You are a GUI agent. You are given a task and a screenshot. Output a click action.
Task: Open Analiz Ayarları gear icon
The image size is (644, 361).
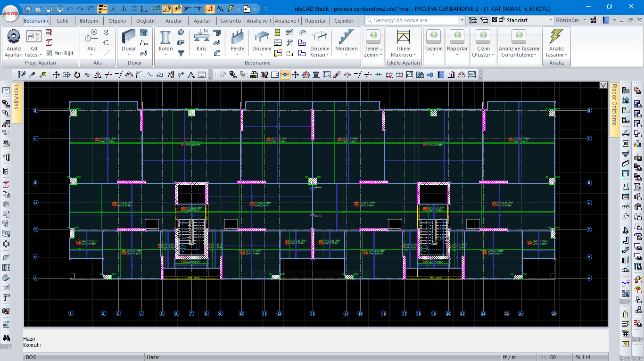click(14, 37)
